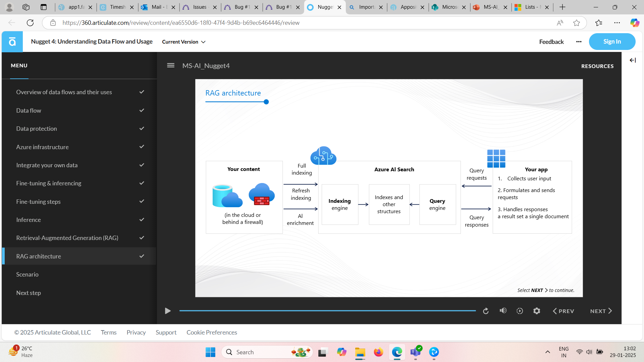Click the Articulate 360 logo icon

tap(12, 42)
